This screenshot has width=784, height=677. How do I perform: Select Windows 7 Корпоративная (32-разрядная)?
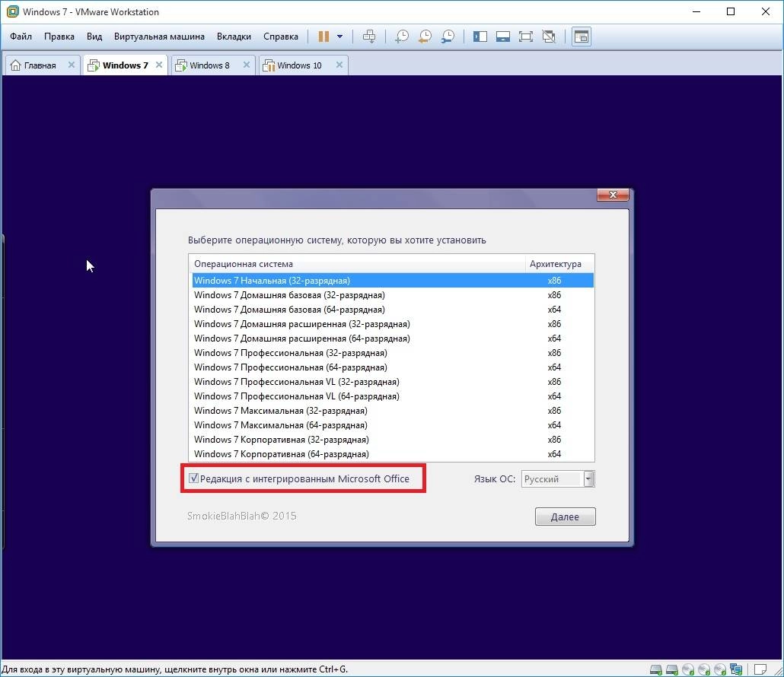coord(393,440)
